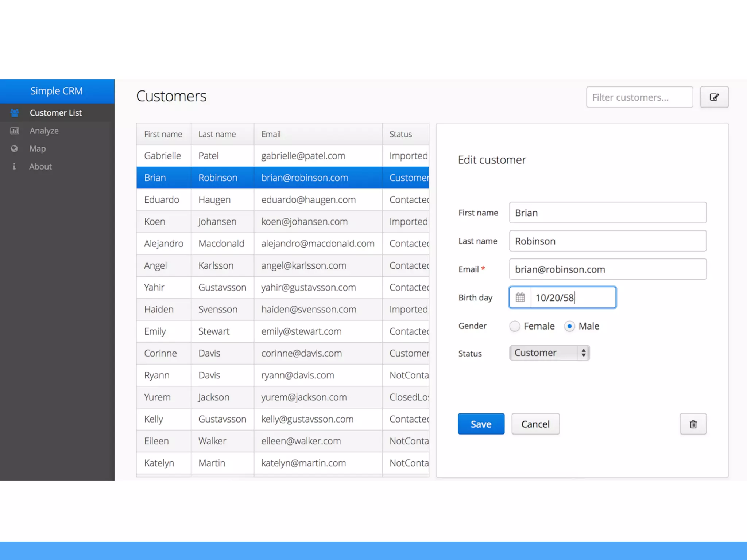747x560 pixels.
Task: Select the Female gender radio button
Action: click(515, 326)
